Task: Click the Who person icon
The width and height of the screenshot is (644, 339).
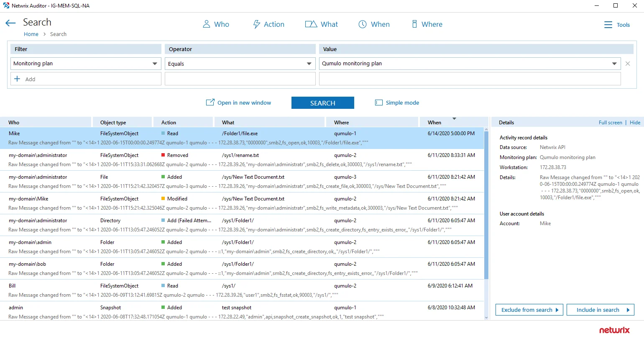Action: pyautogui.click(x=206, y=24)
